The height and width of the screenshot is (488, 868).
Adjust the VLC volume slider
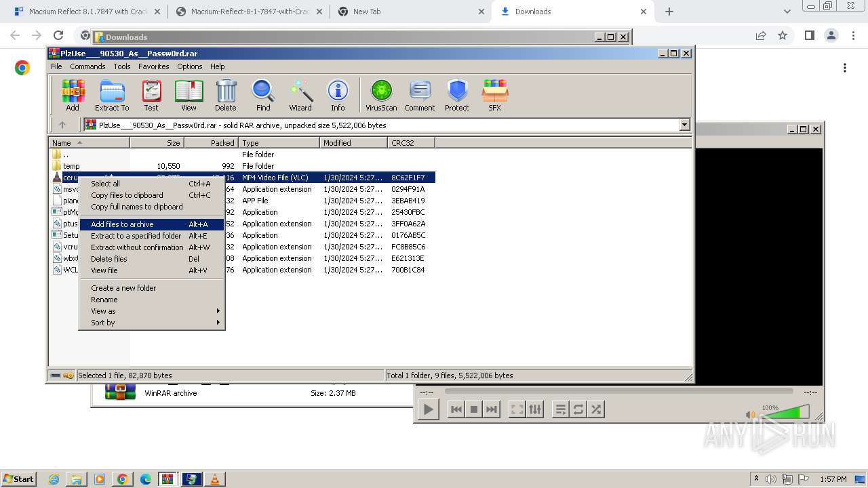[x=785, y=412]
